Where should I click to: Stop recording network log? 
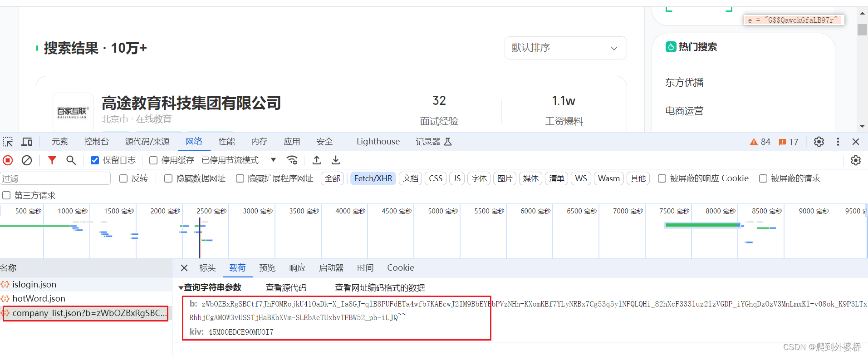(x=8, y=160)
